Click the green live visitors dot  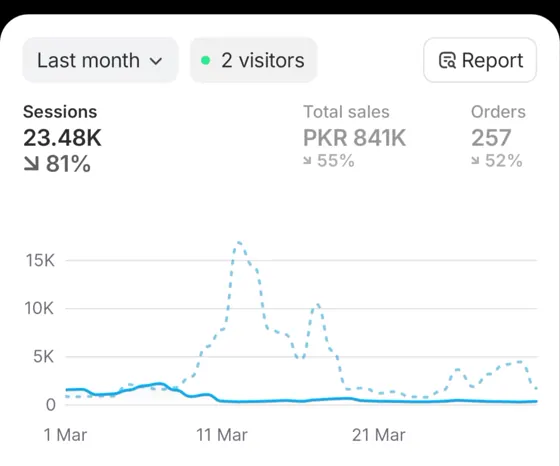205,60
